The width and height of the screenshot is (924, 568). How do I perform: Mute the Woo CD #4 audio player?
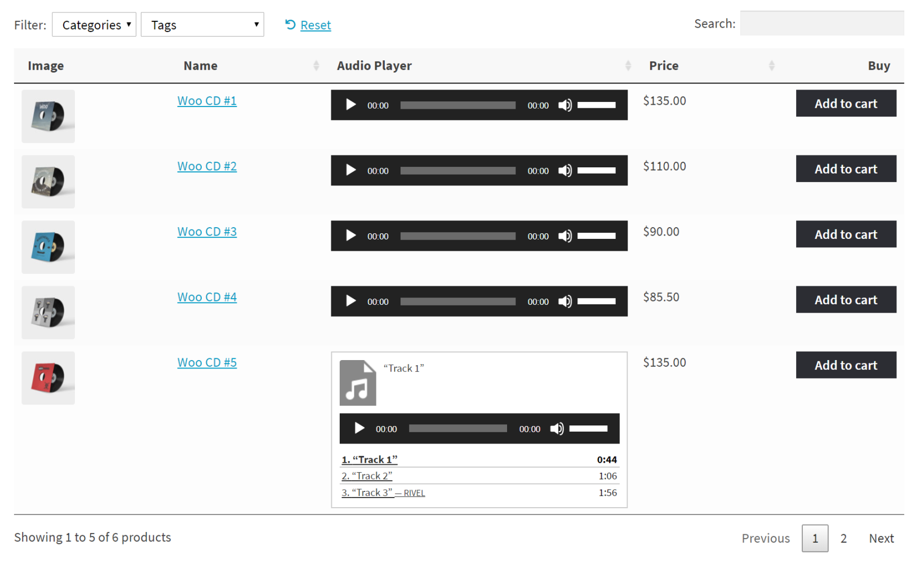coord(565,301)
